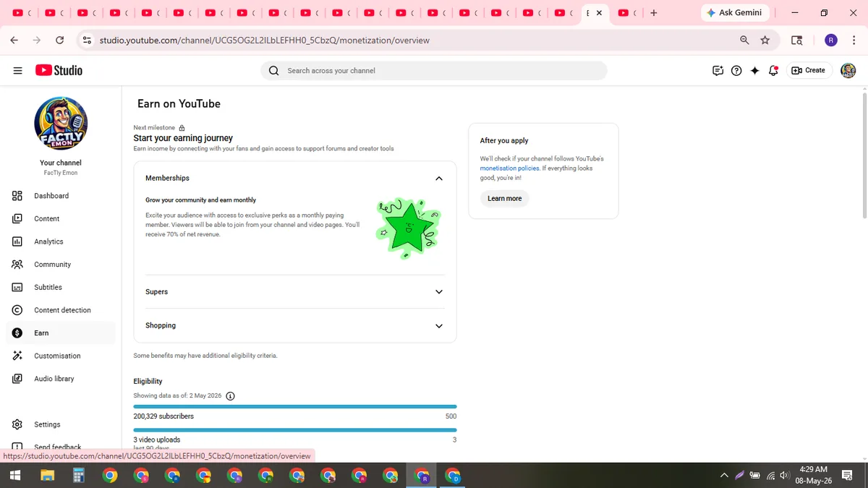The image size is (868, 488).
Task: Open the Customisation wand icon
Action: click(17, 356)
